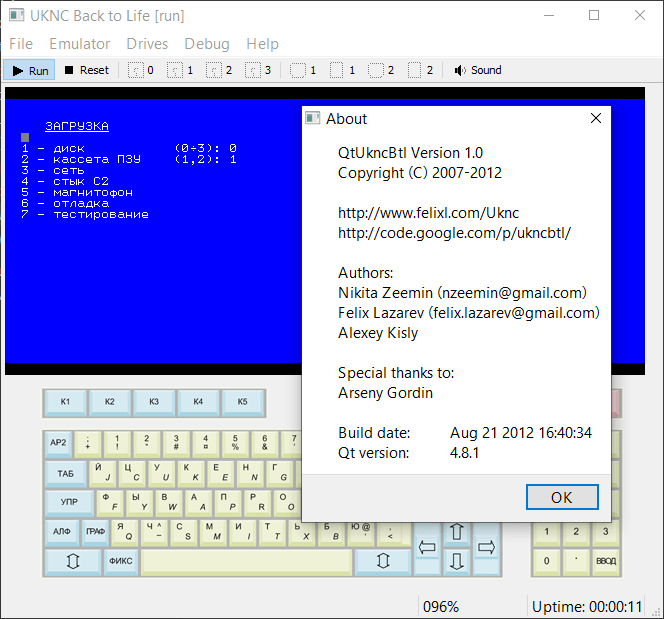Screen dimensions: 664x619
Task: Click the Uptime status bar entry
Action: tap(587, 607)
